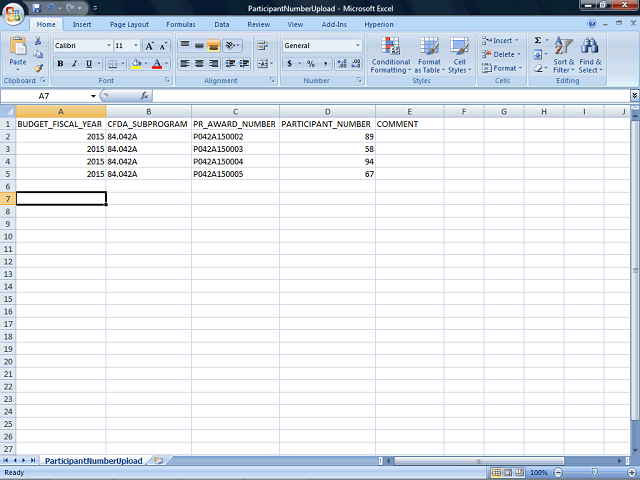This screenshot has height=480, width=640.
Task: Toggle italic formatting
Action: [x=74, y=64]
